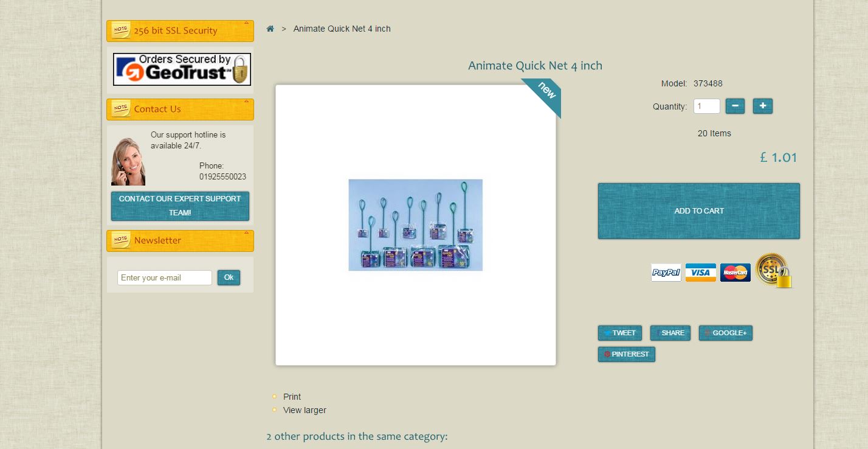868x449 pixels.
Task: Click the newsletter e-mail input field
Action: (165, 277)
